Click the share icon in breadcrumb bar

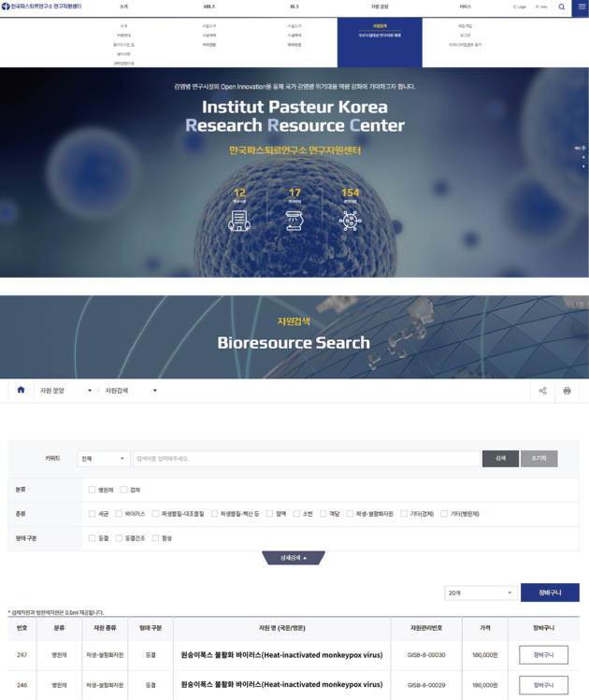click(542, 391)
